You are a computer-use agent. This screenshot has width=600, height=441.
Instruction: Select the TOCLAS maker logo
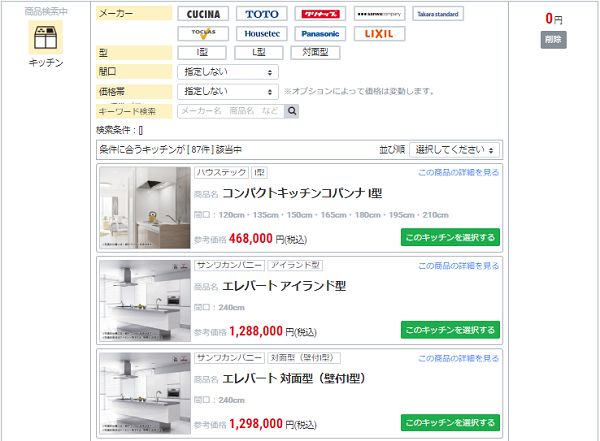[x=203, y=34]
